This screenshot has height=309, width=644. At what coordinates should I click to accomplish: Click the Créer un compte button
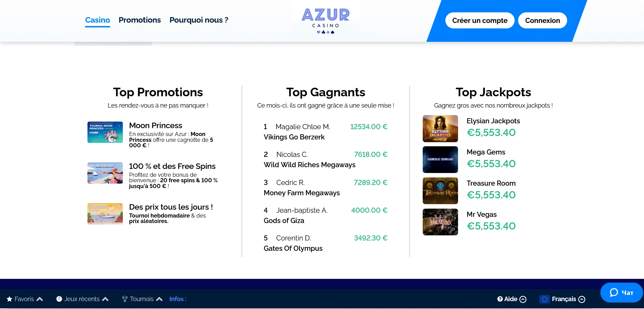coord(480,21)
